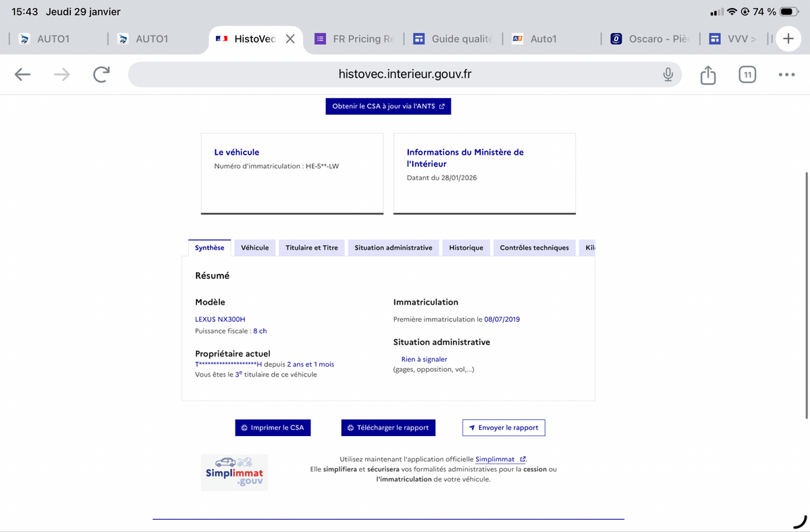810x532 pixels.
Task: Open the Véhicule tab
Action: pyautogui.click(x=254, y=248)
